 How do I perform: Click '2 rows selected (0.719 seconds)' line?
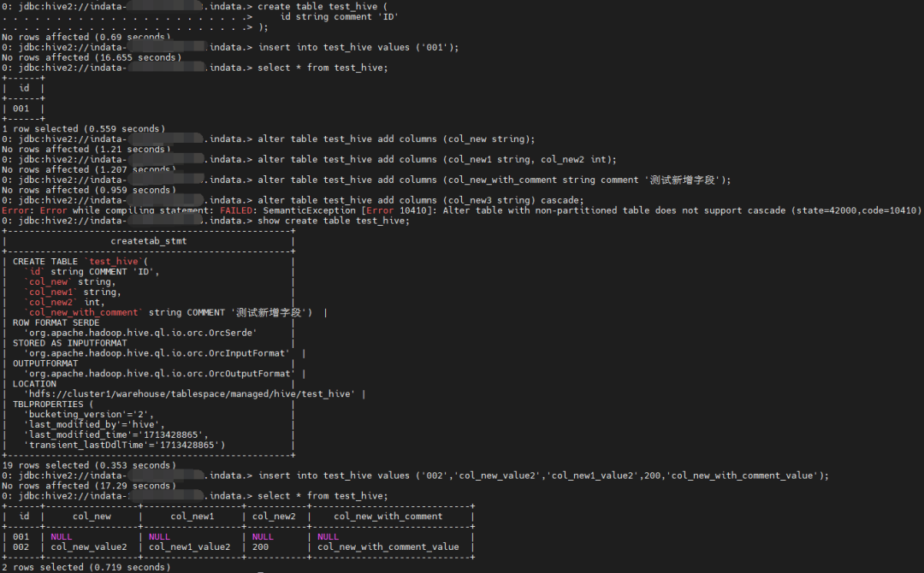[86, 568]
